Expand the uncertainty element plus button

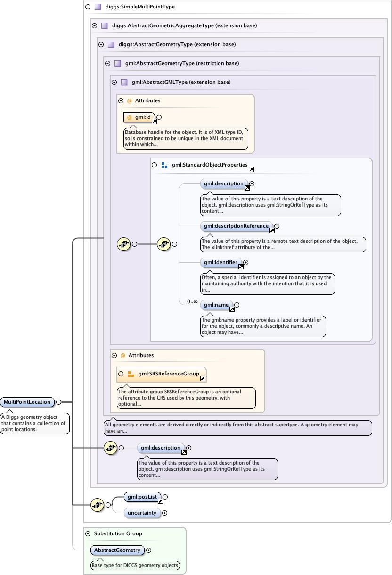(x=164, y=513)
